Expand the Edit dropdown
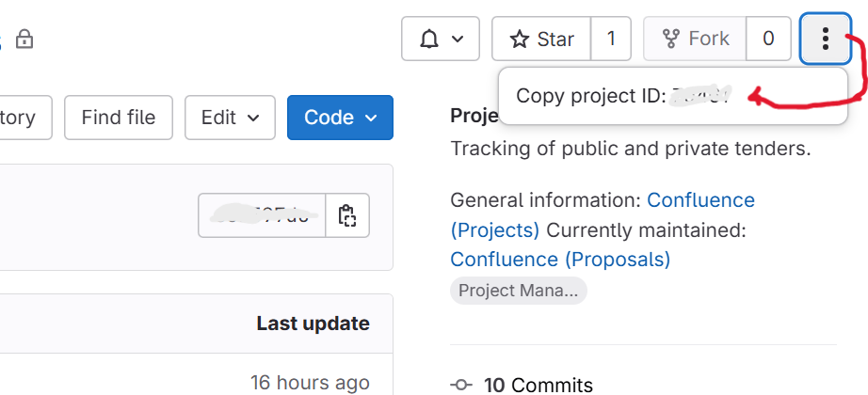Screen dimensions: 868x395 [x=230, y=118]
